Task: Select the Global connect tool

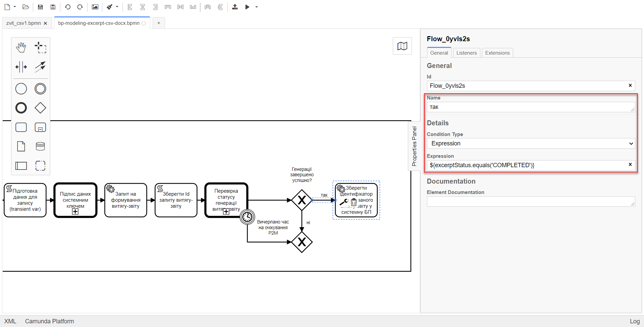Action: pyautogui.click(x=40, y=67)
